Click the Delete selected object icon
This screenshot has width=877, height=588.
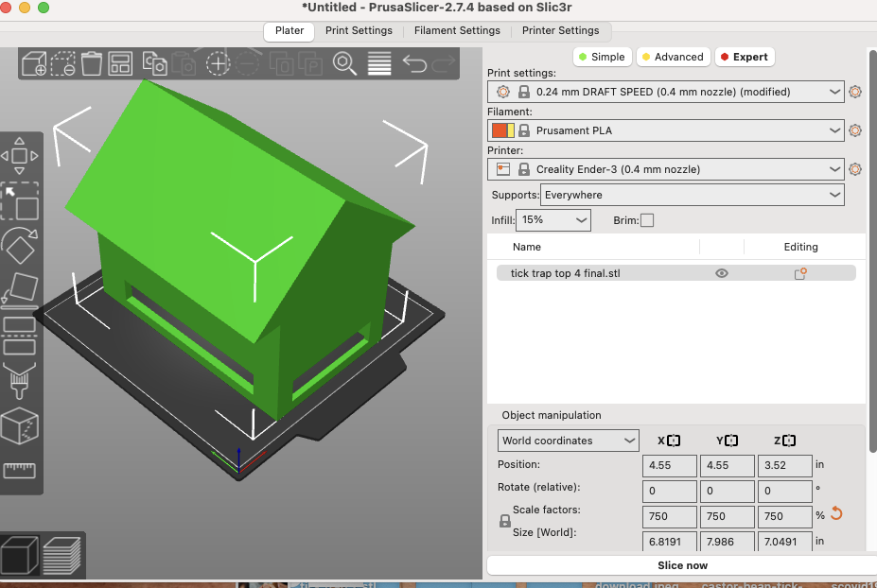click(62, 63)
